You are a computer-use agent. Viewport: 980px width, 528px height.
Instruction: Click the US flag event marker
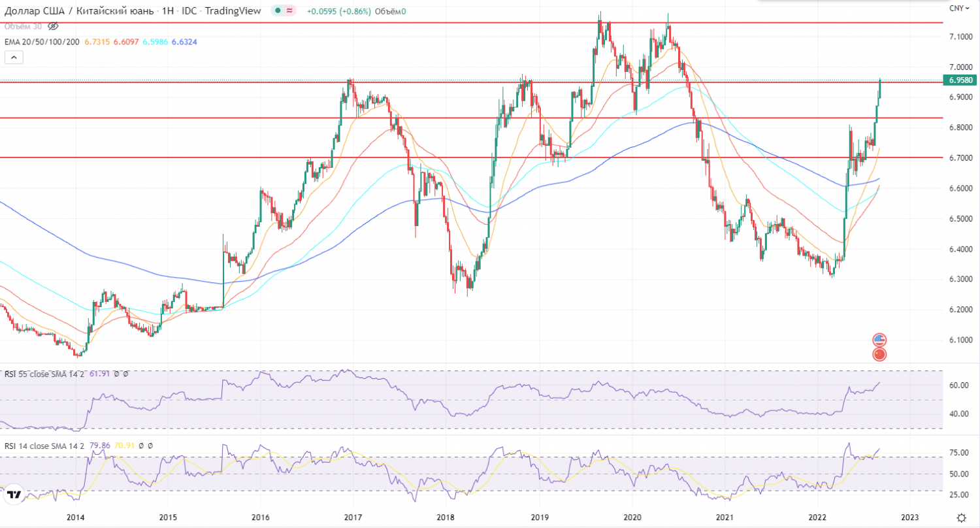879,340
